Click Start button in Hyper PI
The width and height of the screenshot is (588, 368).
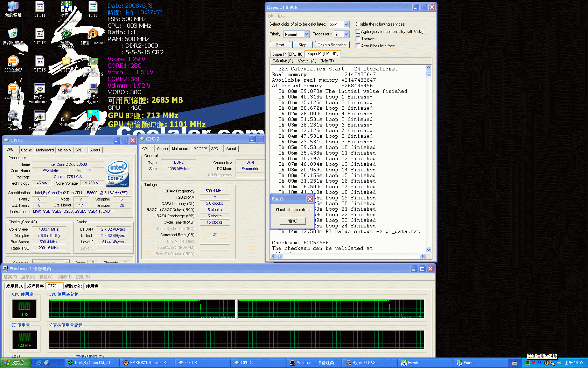click(x=280, y=45)
